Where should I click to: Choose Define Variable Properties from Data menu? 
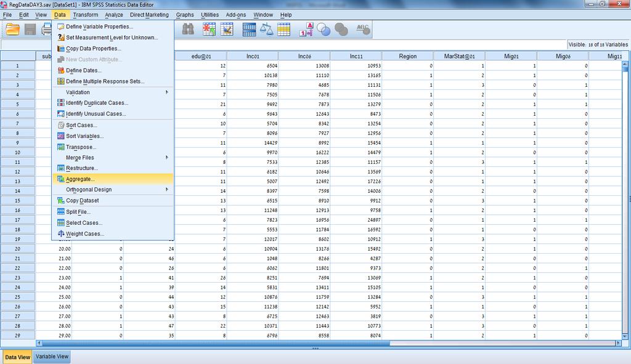point(113,26)
